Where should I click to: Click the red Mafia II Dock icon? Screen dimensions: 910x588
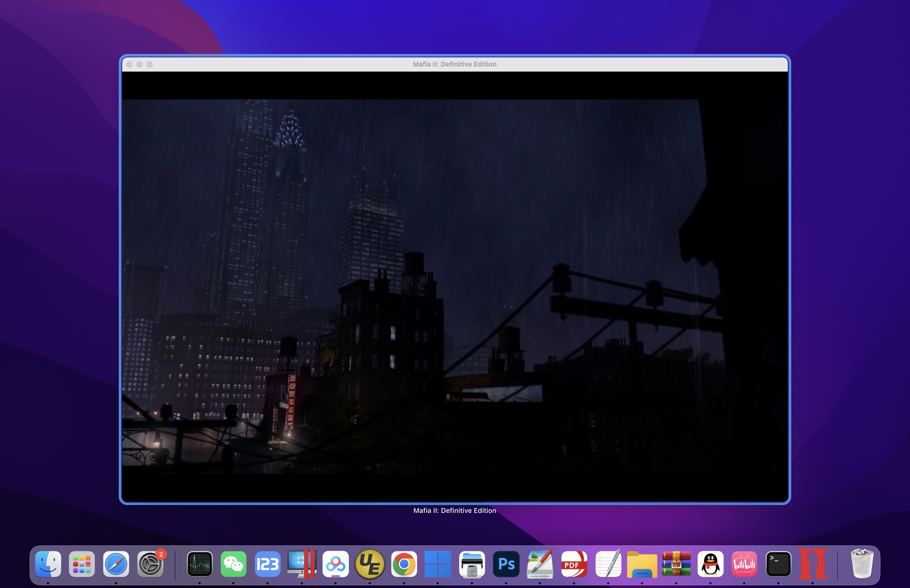pyautogui.click(x=813, y=564)
